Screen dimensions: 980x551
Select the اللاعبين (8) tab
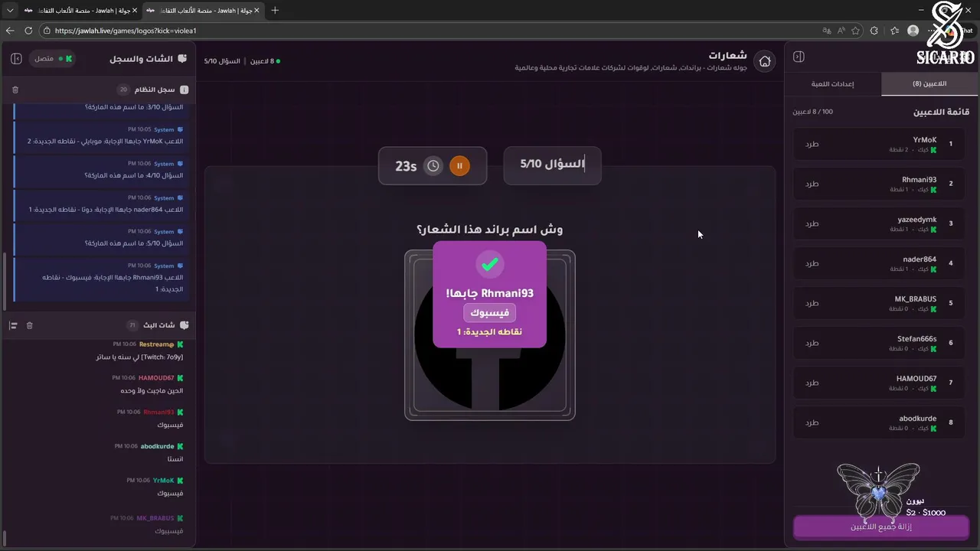(x=929, y=83)
